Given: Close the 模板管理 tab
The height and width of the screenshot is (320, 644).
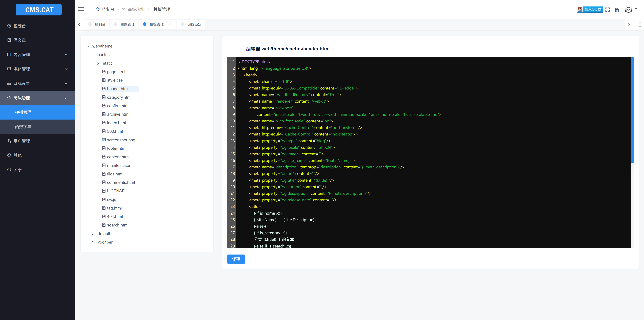Looking at the screenshot, I should click(170, 24).
